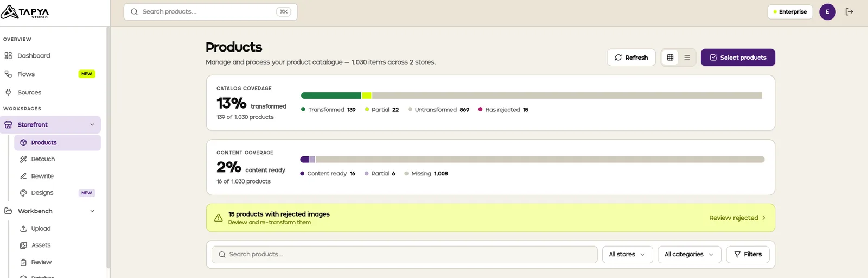
Task: Click the Refresh button
Action: 631,58
